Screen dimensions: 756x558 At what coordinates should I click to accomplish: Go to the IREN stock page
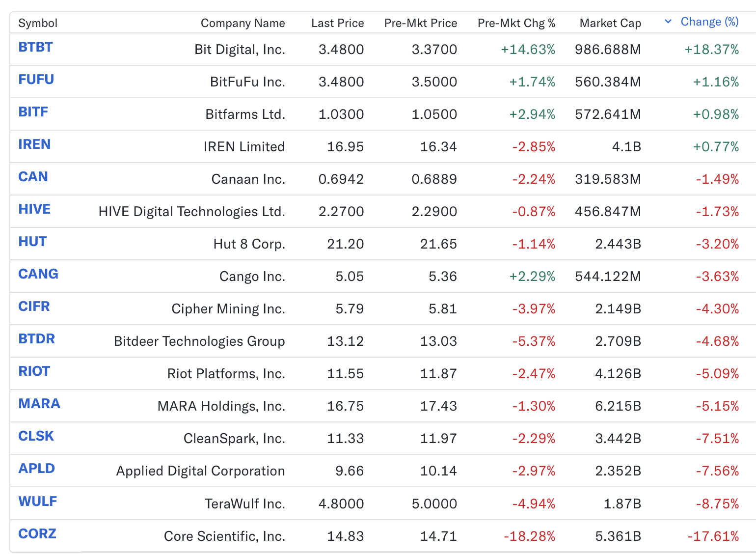[34, 144]
